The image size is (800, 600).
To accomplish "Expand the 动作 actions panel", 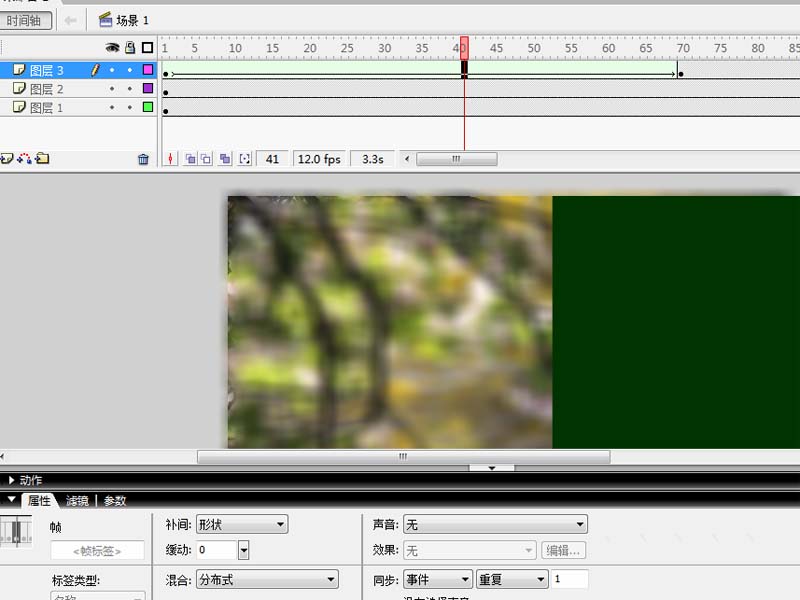I will point(11,480).
